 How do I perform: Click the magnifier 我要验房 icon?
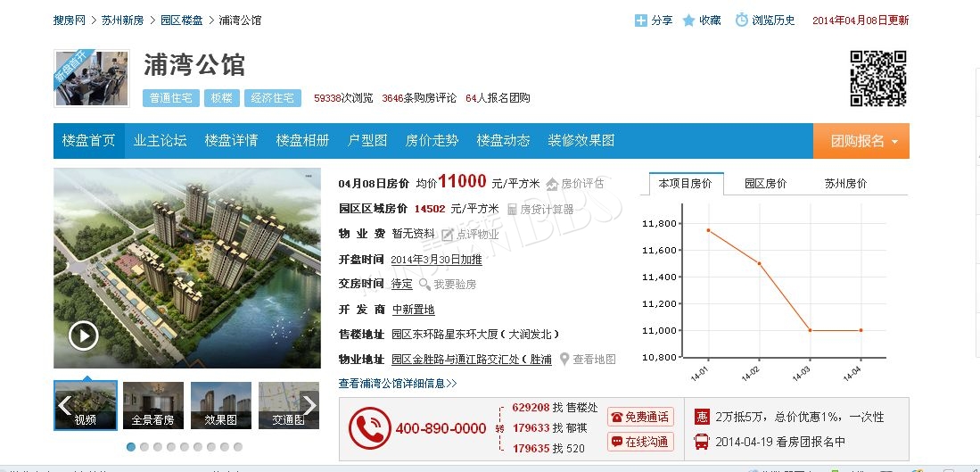(x=424, y=285)
